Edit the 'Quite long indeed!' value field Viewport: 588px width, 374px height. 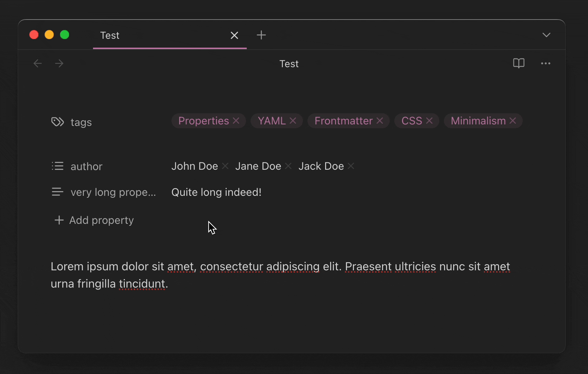[x=216, y=192]
